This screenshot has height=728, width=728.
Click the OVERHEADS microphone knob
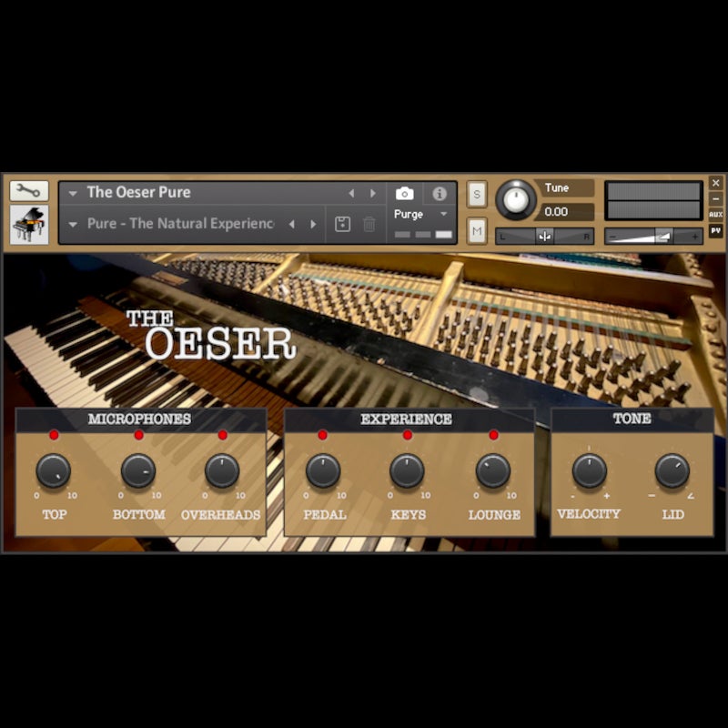[x=222, y=470]
